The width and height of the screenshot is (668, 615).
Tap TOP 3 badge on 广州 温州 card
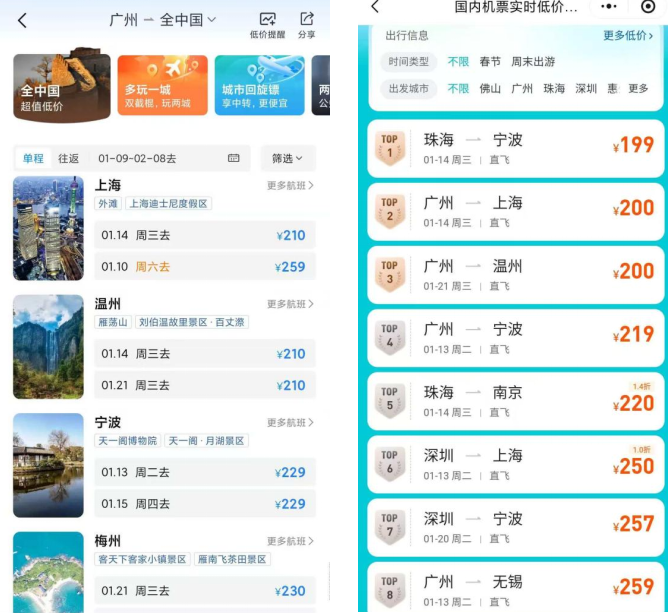(x=389, y=275)
